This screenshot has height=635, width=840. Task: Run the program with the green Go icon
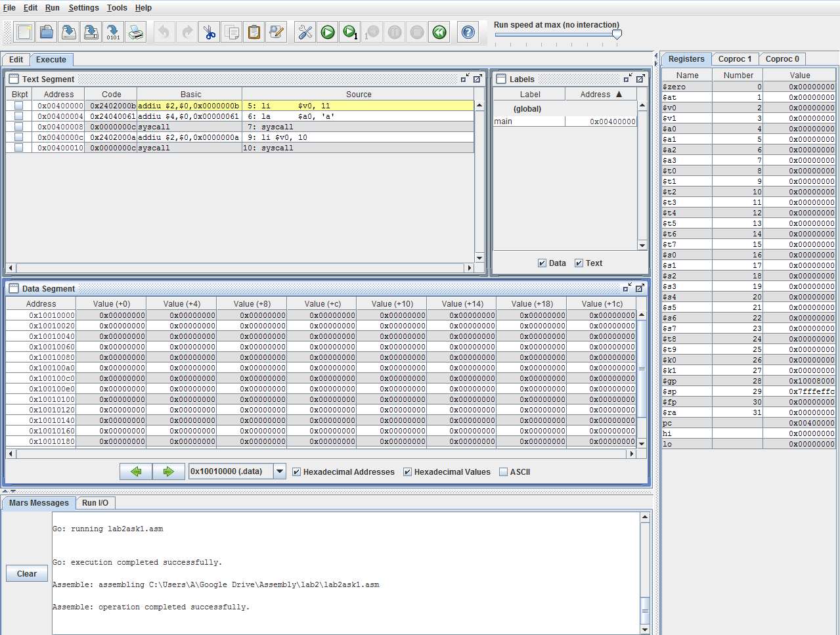tap(328, 32)
